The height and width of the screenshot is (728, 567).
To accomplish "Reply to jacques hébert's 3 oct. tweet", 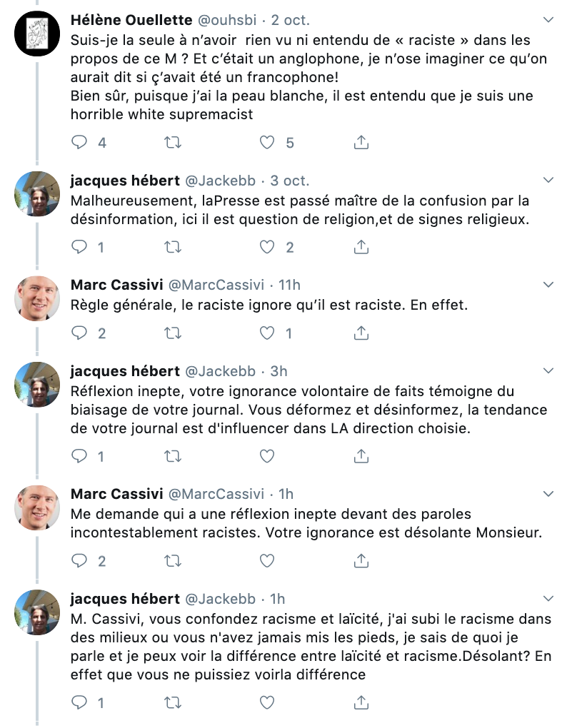I will (79, 246).
